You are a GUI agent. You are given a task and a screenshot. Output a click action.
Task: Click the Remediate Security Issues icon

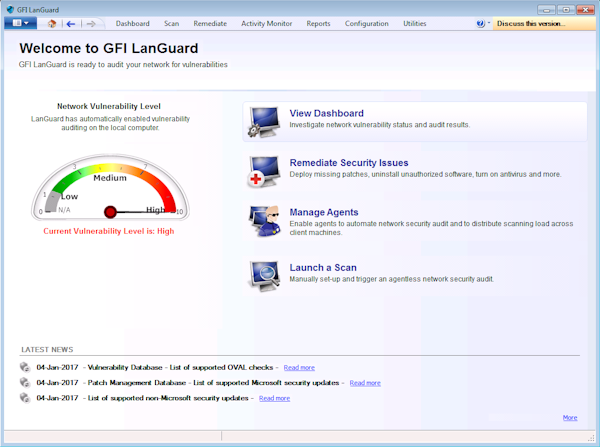point(264,171)
